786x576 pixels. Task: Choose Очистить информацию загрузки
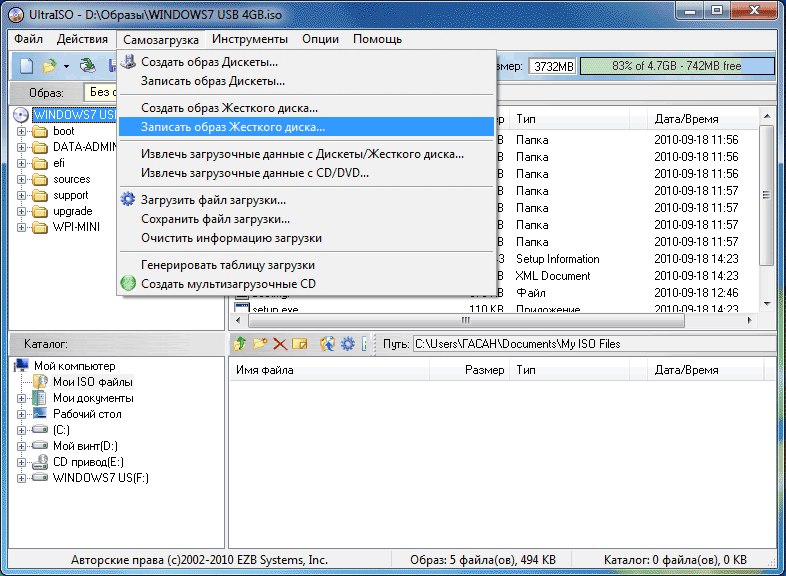pyautogui.click(x=306, y=238)
